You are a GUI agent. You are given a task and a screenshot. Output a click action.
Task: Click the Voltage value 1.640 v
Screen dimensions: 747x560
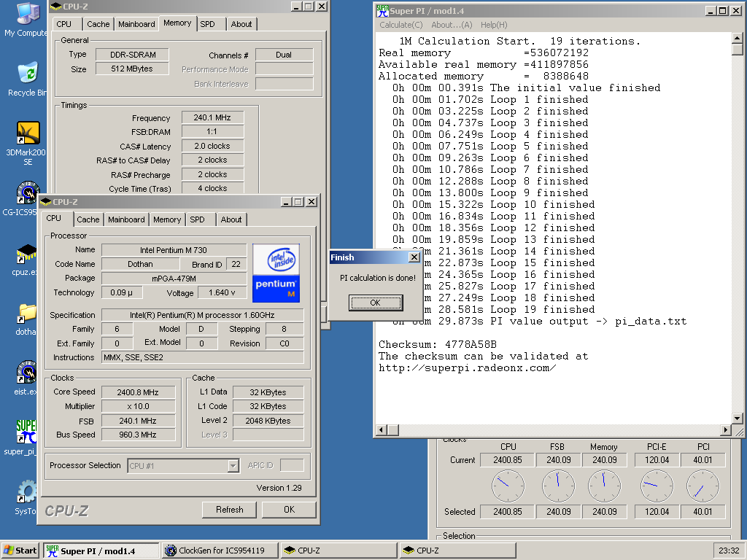(222, 292)
